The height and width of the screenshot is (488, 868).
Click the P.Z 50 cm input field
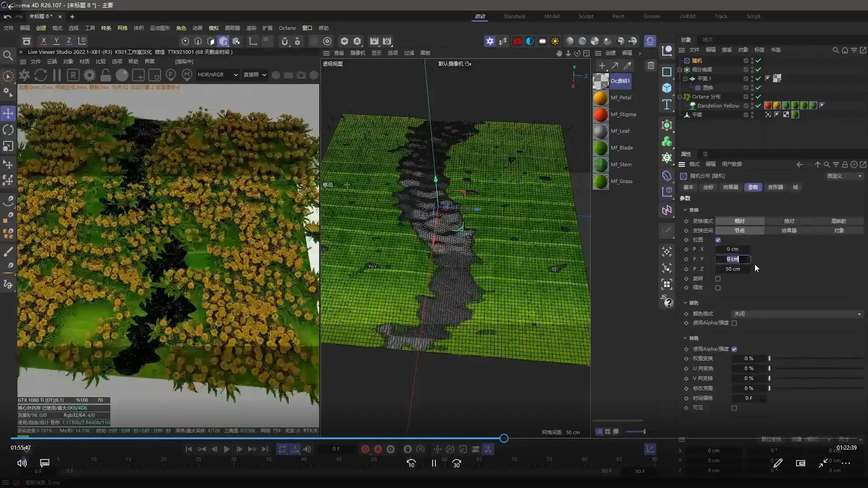(733, 269)
